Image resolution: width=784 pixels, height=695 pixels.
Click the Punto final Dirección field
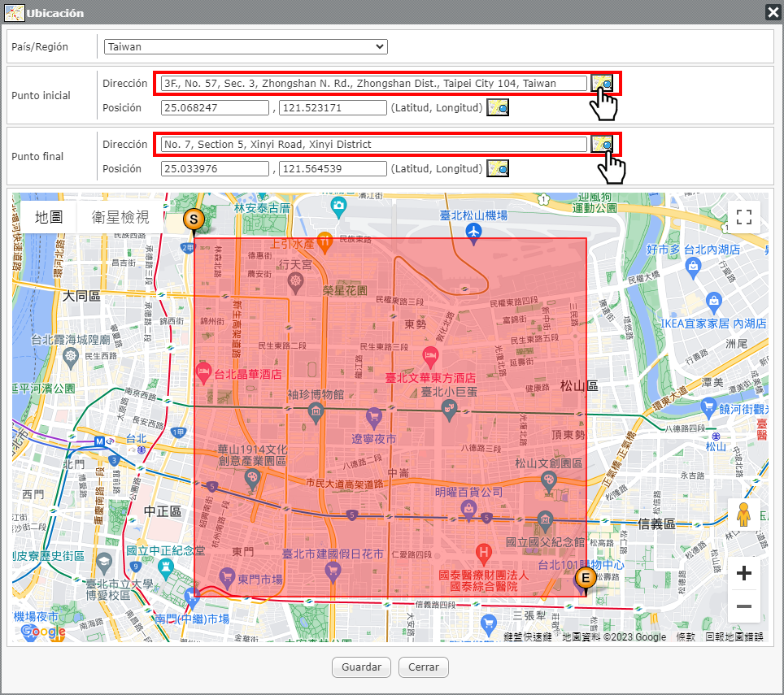(373, 145)
